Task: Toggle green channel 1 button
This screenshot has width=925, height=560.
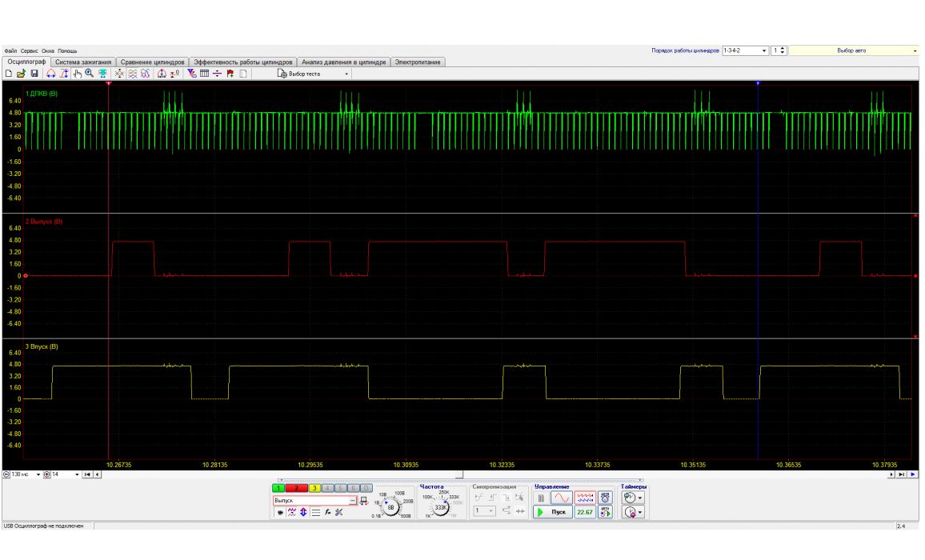Action: tap(278, 488)
